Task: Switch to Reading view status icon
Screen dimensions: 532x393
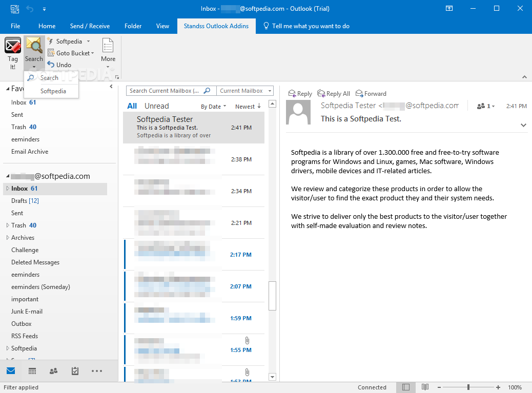Action: point(425,387)
